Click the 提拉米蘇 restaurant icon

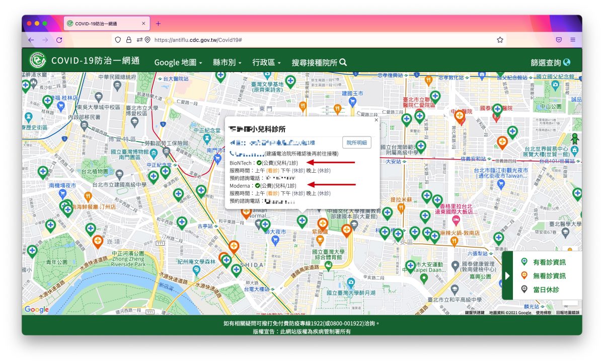401,207
